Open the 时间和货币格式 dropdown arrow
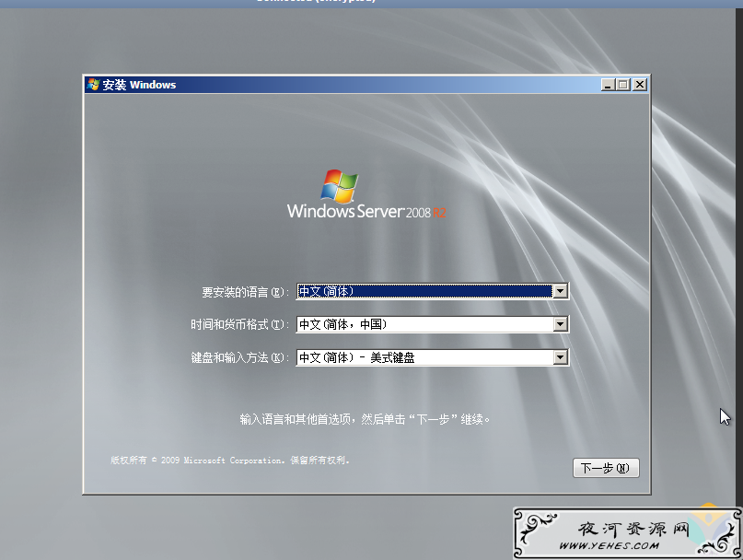Viewport: 743px width, 560px height. (561, 324)
